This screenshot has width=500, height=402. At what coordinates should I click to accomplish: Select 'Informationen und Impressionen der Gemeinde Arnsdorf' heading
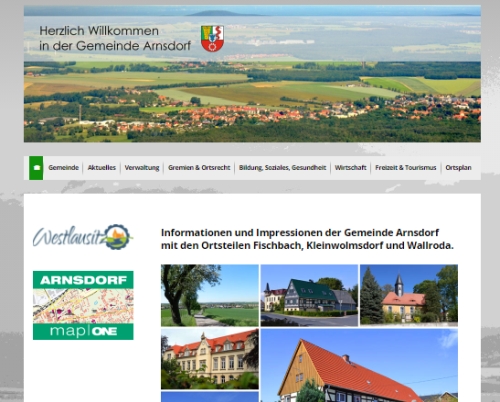[x=300, y=232]
